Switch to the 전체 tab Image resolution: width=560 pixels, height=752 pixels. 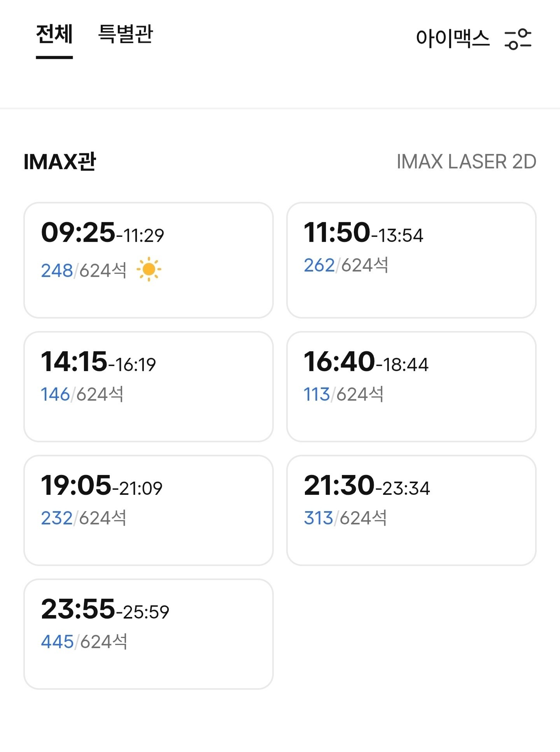tap(54, 35)
